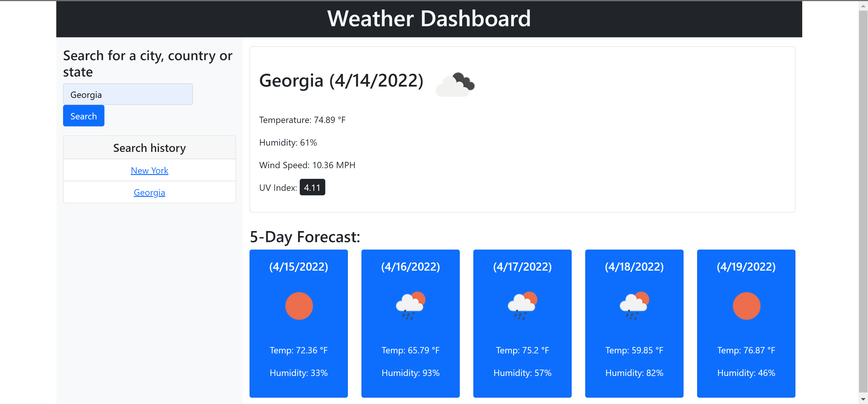Open the New York search history link
The width and height of the screenshot is (868, 404).
tap(149, 170)
